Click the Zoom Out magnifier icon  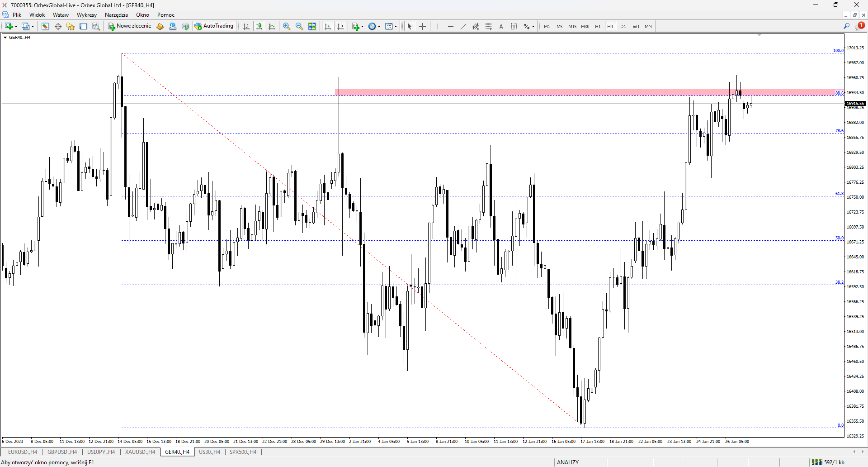click(x=299, y=26)
